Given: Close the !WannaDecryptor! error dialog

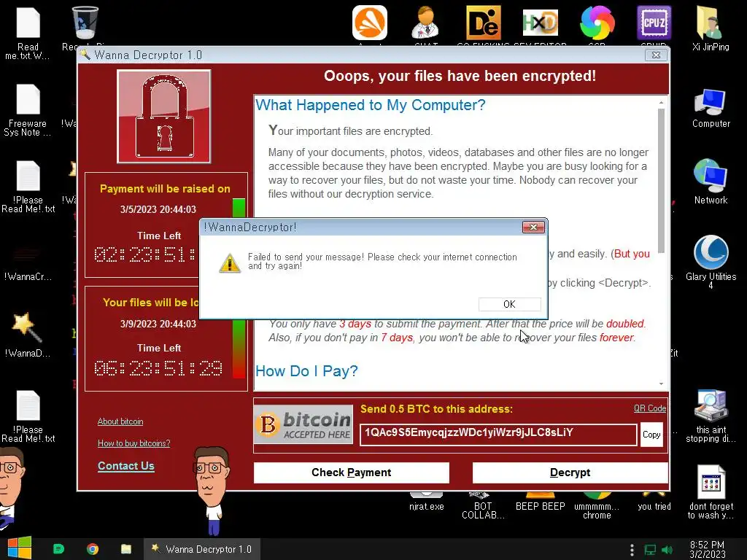Looking at the screenshot, I should pos(533,227).
